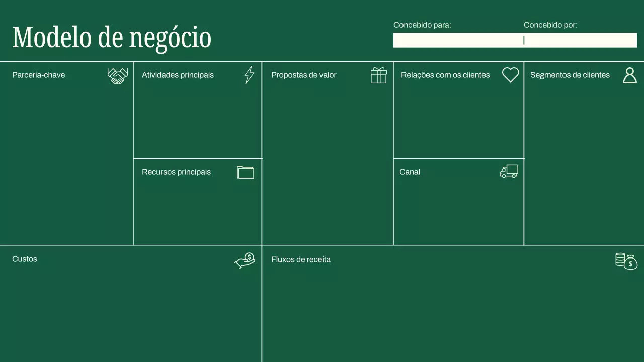Image resolution: width=644 pixels, height=362 pixels.
Task: Click the handshake icon in Parceria-chave
Action: (x=118, y=76)
